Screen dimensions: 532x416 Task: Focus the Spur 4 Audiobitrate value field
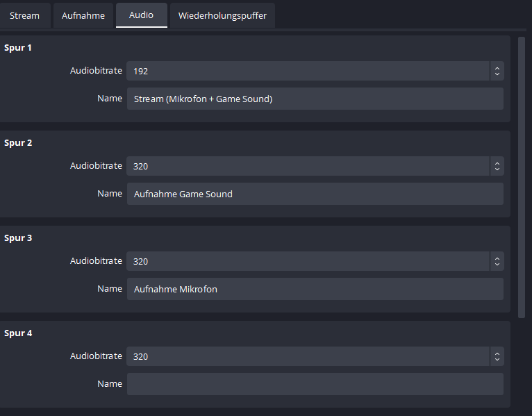(x=306, y=356)
